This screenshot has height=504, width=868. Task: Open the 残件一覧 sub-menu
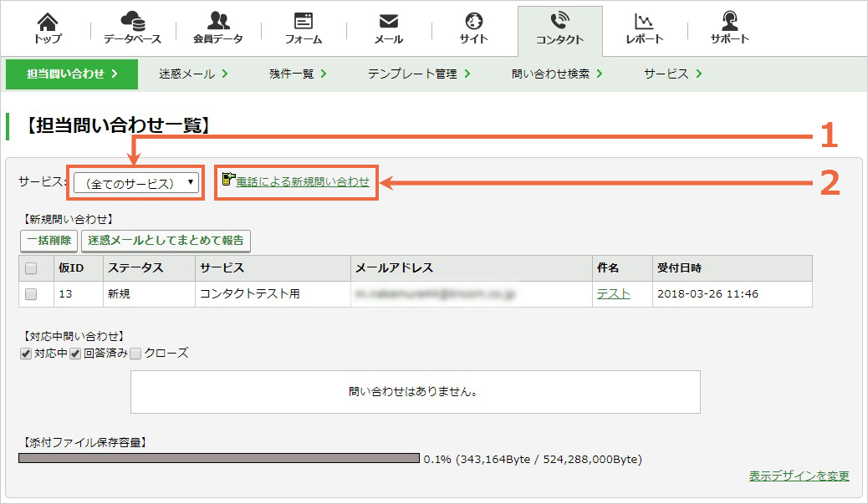click(298, 74)
